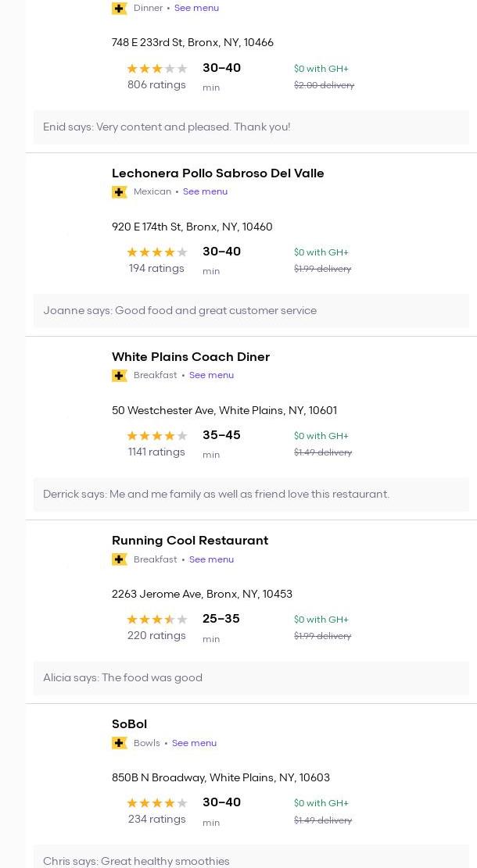Click star rating for Lechonera Pollo Sabroso

156,252
